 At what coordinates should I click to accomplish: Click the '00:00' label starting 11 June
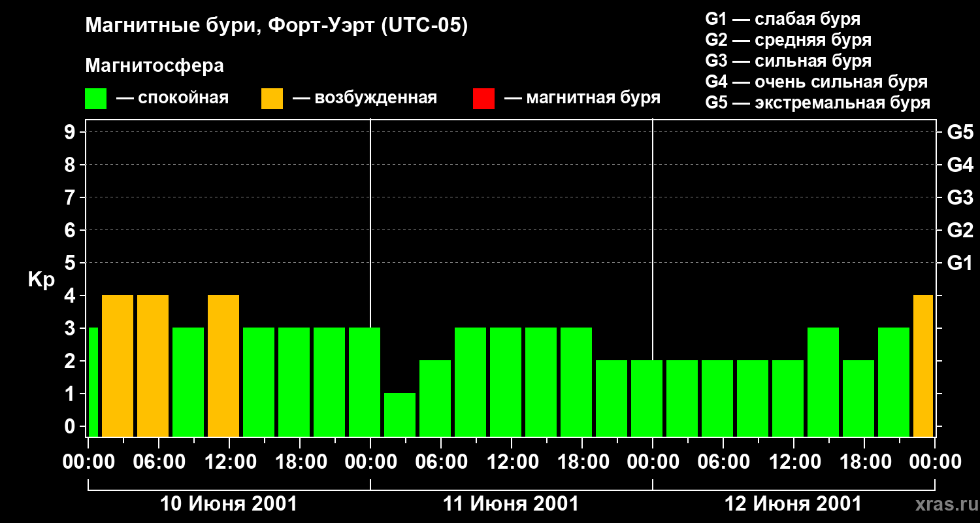[x=371, y=462]
